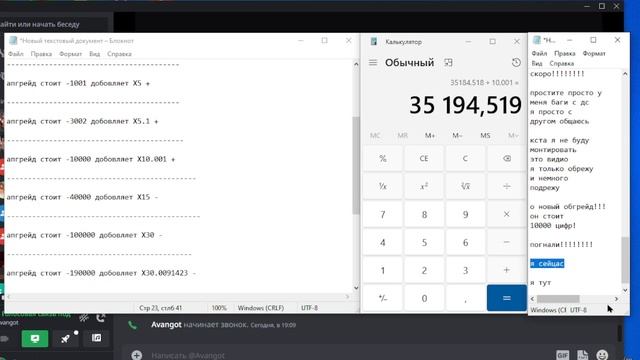The width and height of the screenshot is (640, 360).
Task: Open Формат menu in right Notepad
Action: 594,53
